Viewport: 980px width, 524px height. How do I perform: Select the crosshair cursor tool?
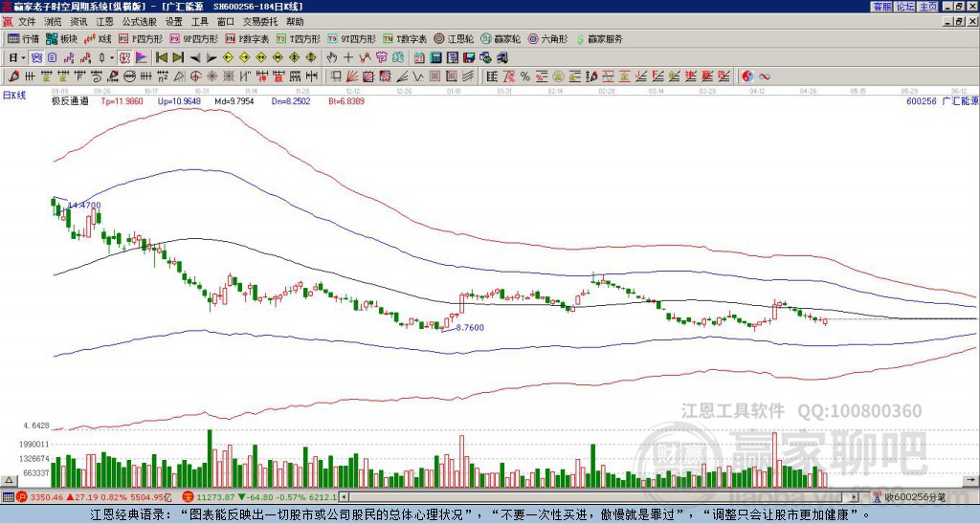coord(348,57)
